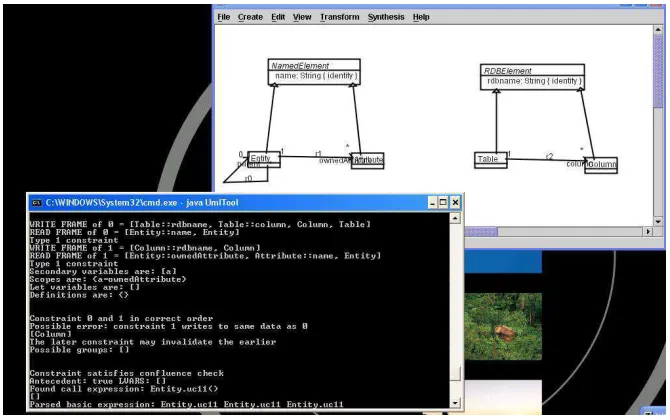Click the cmd scrollbar down arrow
Viewport: 670px width, 420px height.
tap(455, 402)
